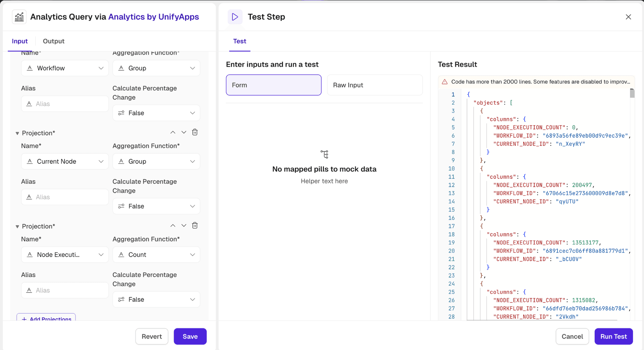Close the Test Step panel
This screenshot has width=644, height=350.
click(x=628, y=17)
